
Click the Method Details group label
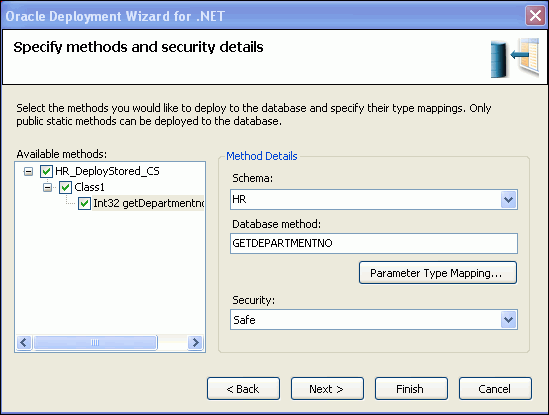[262, 156]
